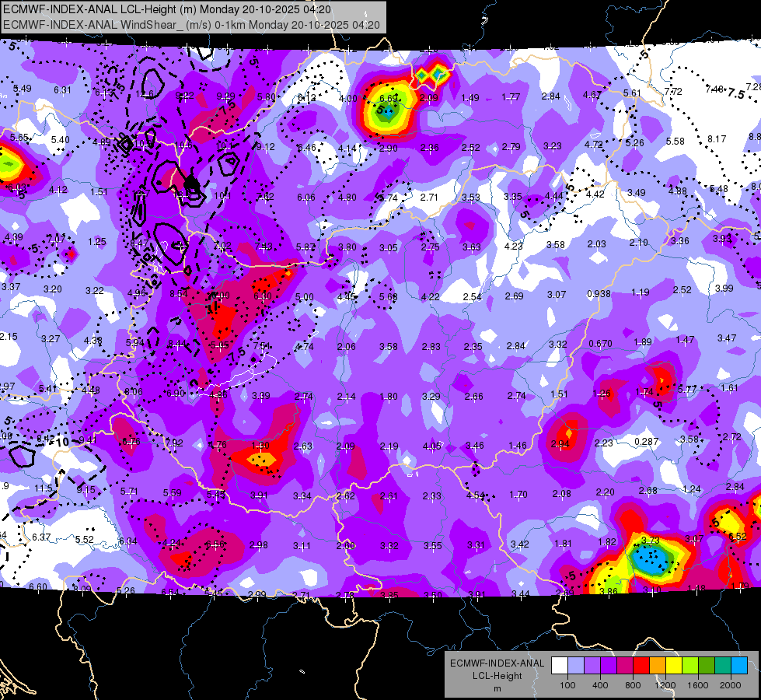Viewport: 761px width, 700px height.
Task: Click wind shear value '3.63'
Action: pos(471,247)
